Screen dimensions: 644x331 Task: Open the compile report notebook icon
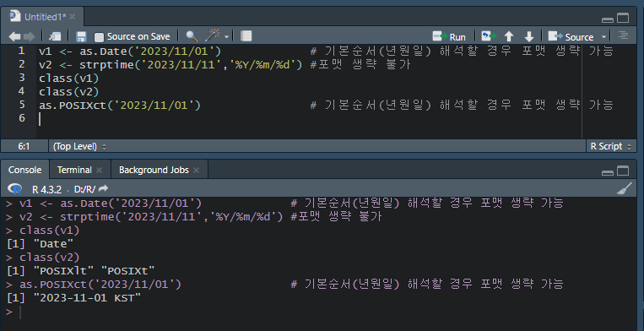(x=246, y=36)
